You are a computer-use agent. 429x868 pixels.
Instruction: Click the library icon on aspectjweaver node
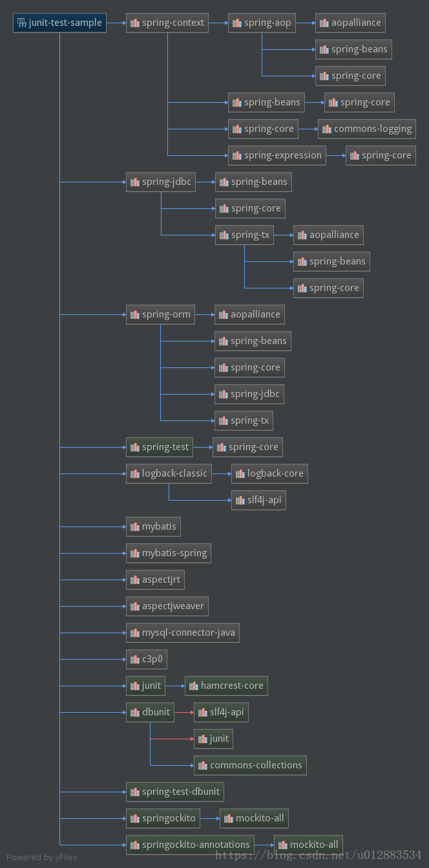134,607
